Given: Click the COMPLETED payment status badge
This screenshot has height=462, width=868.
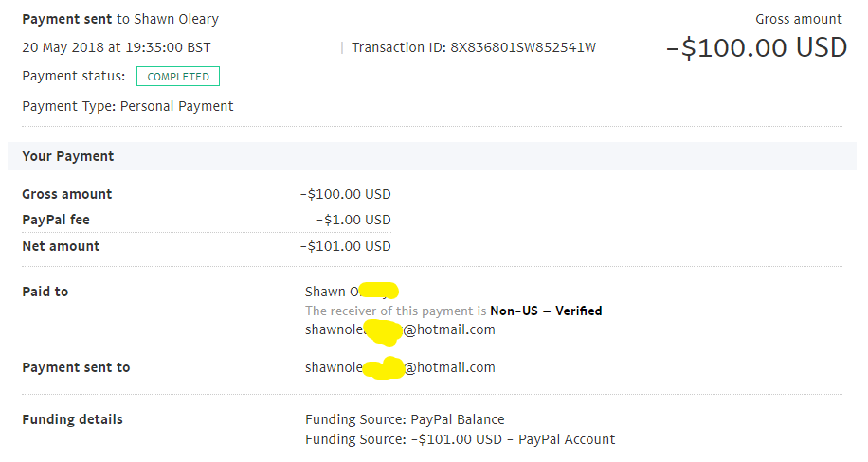Looking at the screenshot, I should click(178, 77).
